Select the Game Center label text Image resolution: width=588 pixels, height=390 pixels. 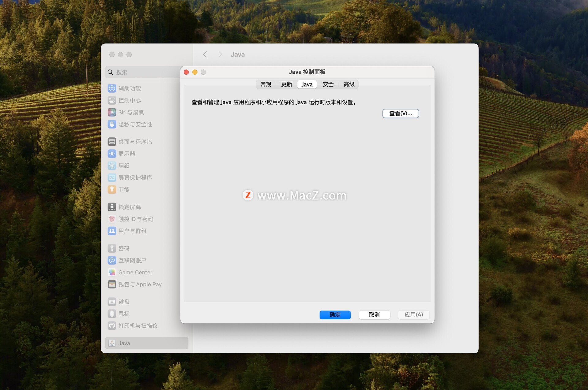tap(135, 272)
